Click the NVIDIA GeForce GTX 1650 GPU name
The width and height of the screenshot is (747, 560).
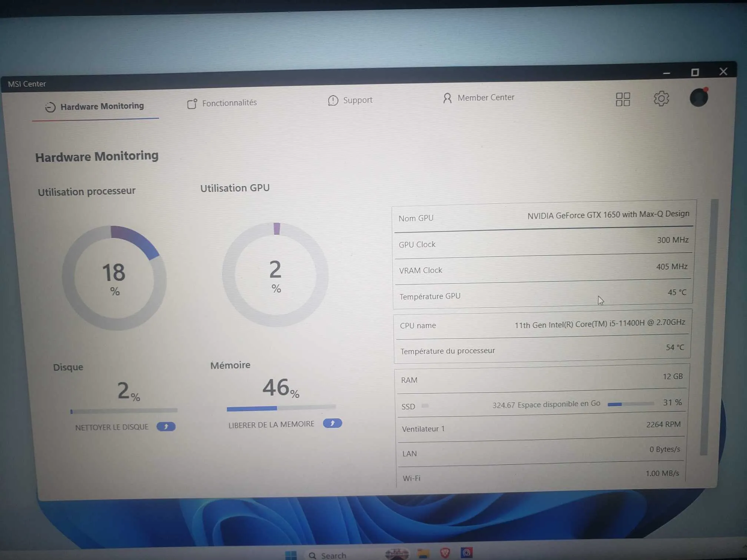click(x=608, y=215)
